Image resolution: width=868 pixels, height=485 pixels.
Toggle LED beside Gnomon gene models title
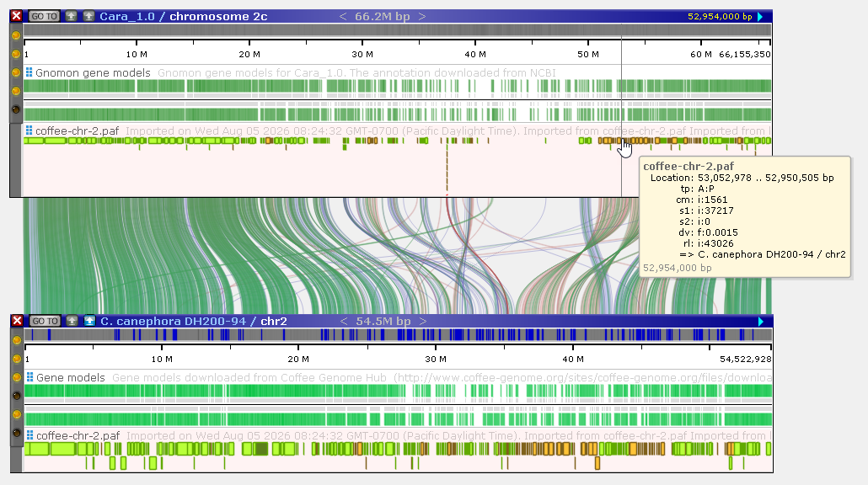click(x=16, y=72)
